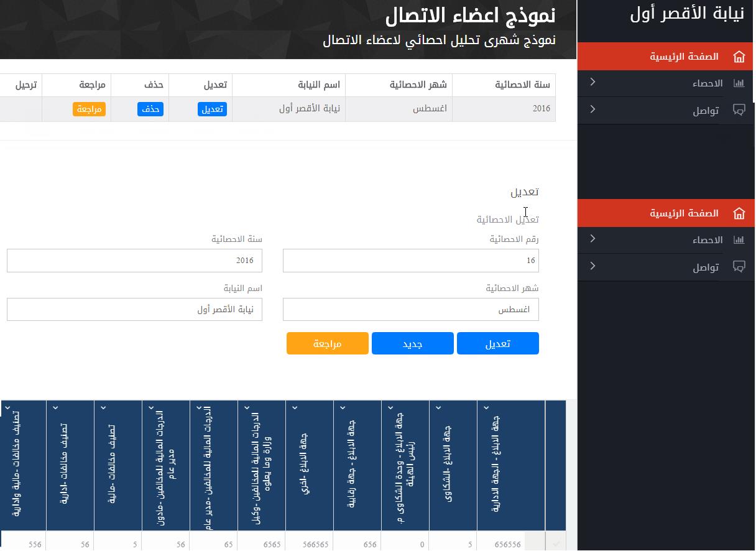Click the chat bubble icon beside lower تواصل

click(739, 267)
